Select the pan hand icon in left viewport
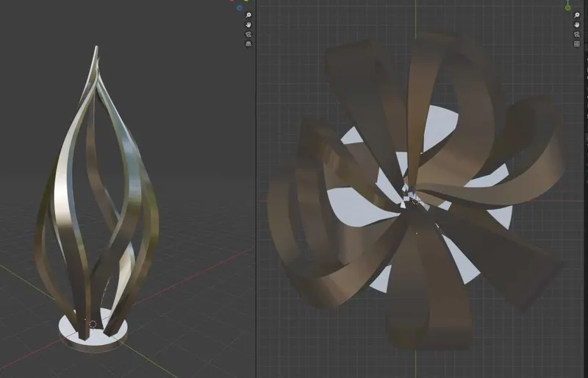This screenshot has height=378, width=588. click(248, 25)
